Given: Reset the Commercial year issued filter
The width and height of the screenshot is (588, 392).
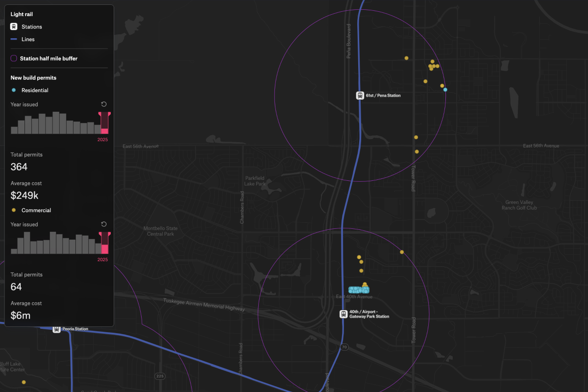Looking at the screenshot, I should click(x=104, y=224).
